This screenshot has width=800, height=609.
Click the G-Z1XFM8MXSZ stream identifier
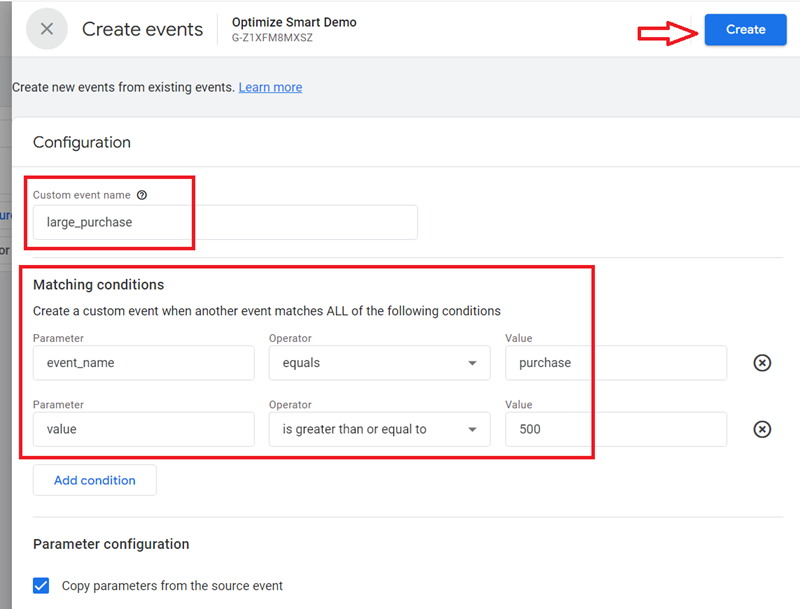click(268, 36)
